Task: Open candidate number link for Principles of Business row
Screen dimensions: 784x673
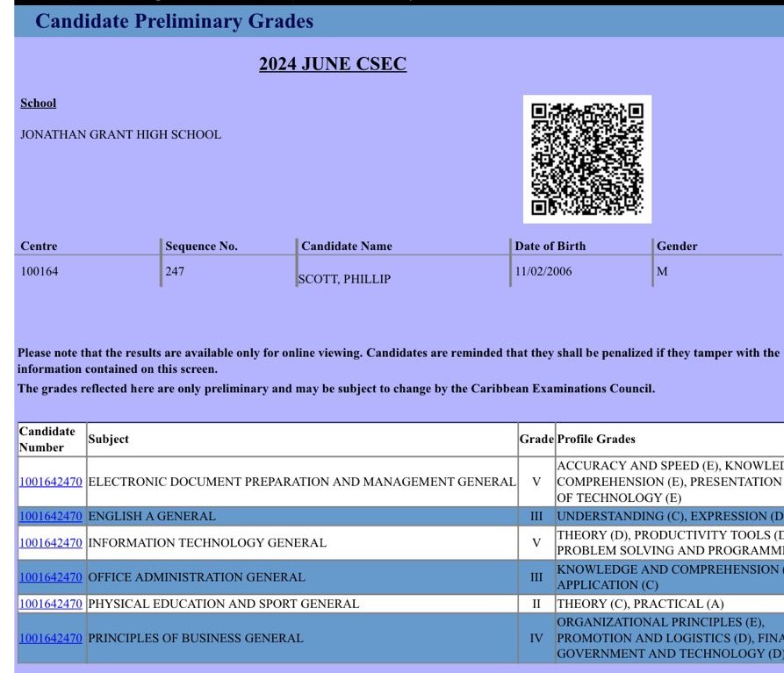Action: coord(51,638)
